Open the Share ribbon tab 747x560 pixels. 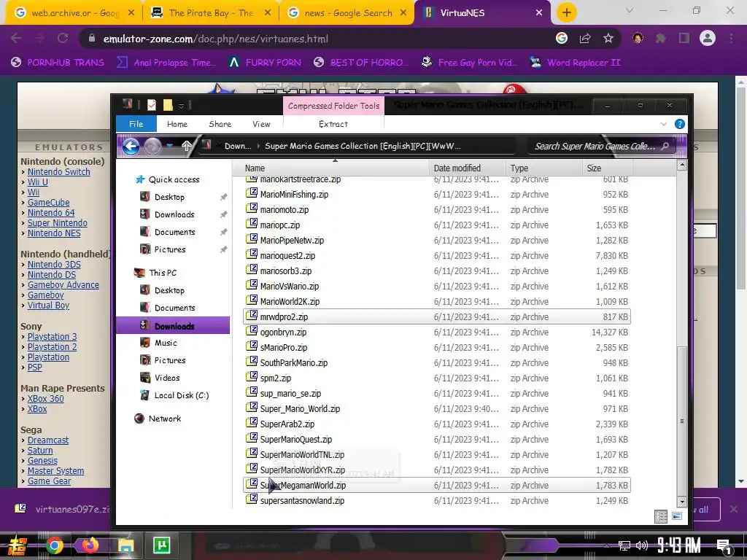(x=220, y=124)
